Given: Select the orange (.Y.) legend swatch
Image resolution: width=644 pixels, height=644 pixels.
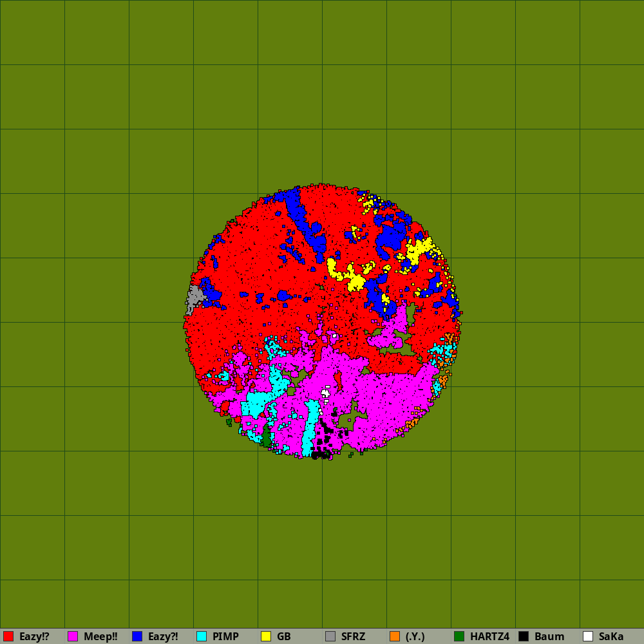Looking at the screenshot, I should click(395, 636).
